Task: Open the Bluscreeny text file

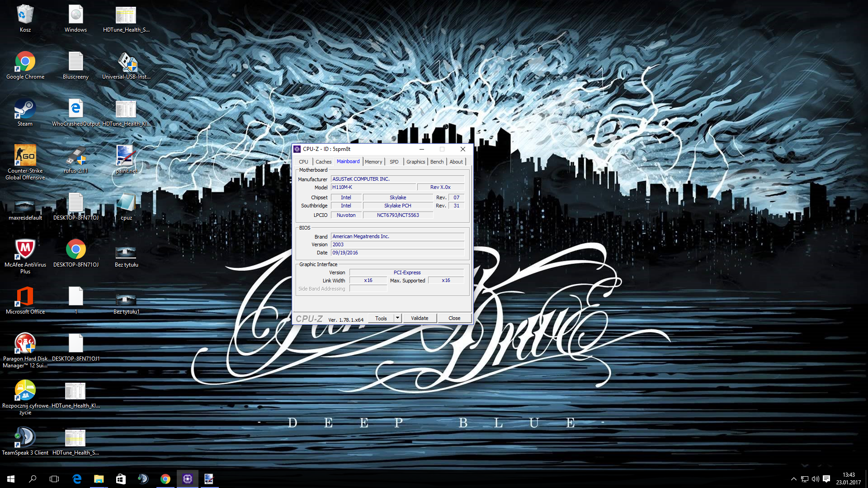Action: [75, 65]
